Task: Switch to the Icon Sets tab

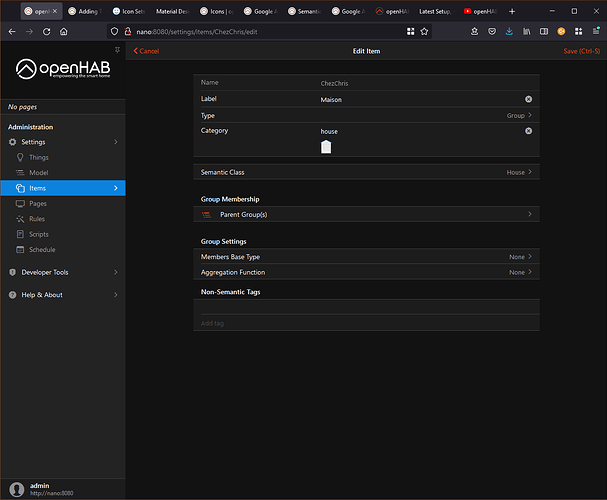Action: pyautogui.click(x=129, y=12)
